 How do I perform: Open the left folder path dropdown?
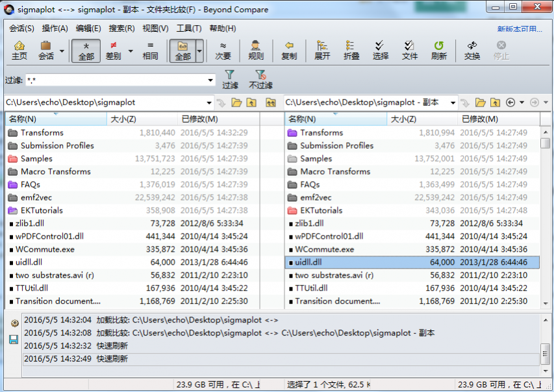coord(209,103)
